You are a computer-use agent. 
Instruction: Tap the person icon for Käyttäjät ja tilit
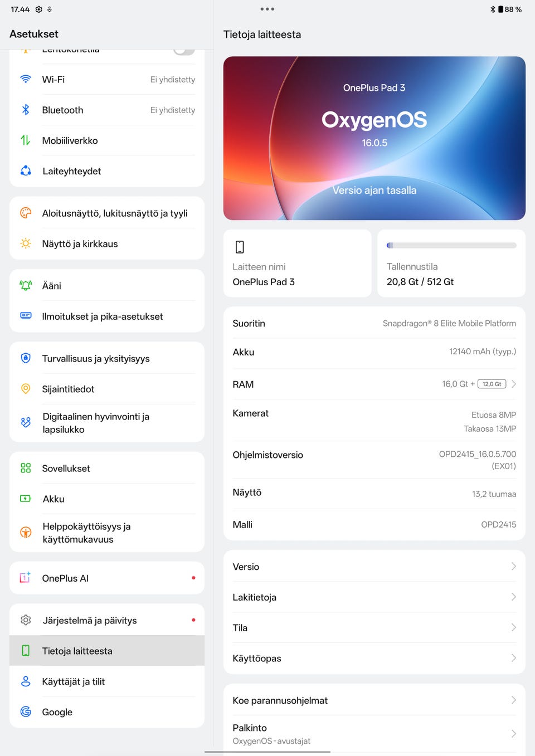coord(26,681)
